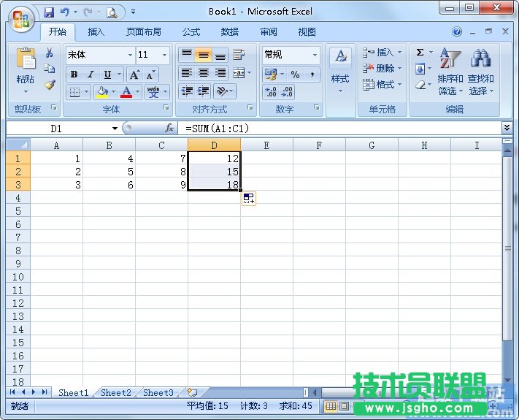This screenshot has height=420, width=519.
Task: Click the Auto Fill Options icon below D3
Action: point(249,199)
